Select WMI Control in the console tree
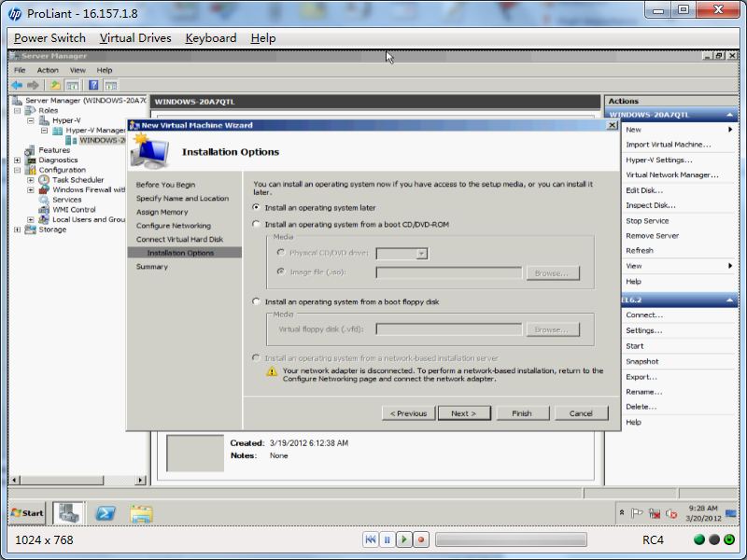The width and height of the screenshot is (747, 560). coord(74,209)
